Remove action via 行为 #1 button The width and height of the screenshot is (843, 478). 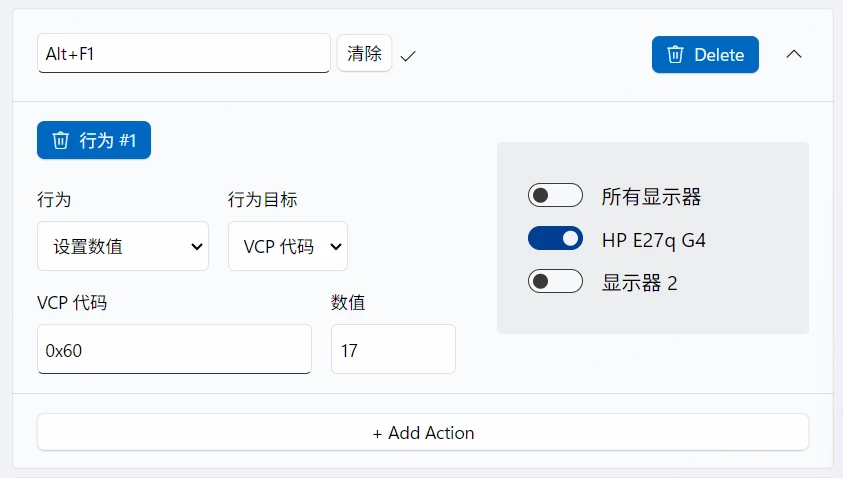point(94,140)
